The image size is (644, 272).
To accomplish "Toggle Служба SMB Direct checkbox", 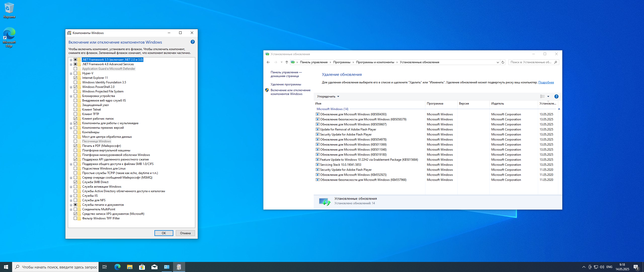I will pos(75,182).
